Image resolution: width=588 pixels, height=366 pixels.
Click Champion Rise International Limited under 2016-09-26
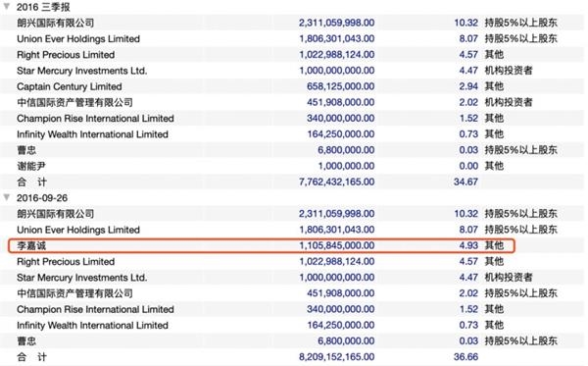[x=95, y=309]
